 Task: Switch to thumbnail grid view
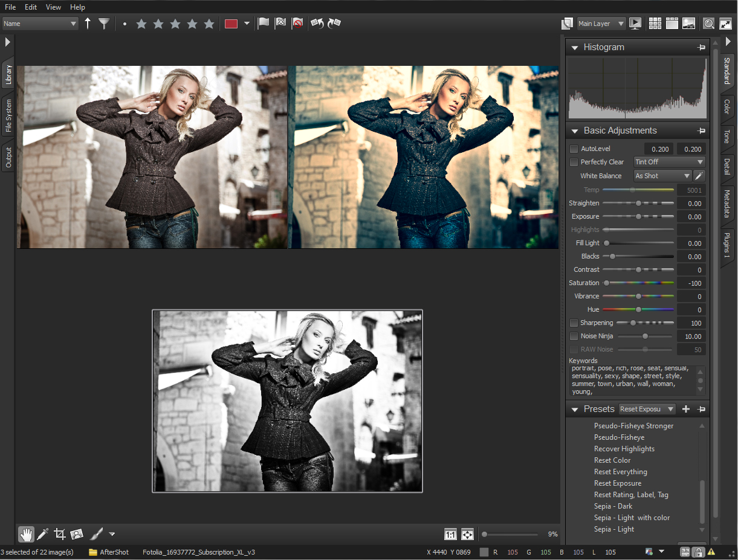pyautogui.click(x=655, y=24)
